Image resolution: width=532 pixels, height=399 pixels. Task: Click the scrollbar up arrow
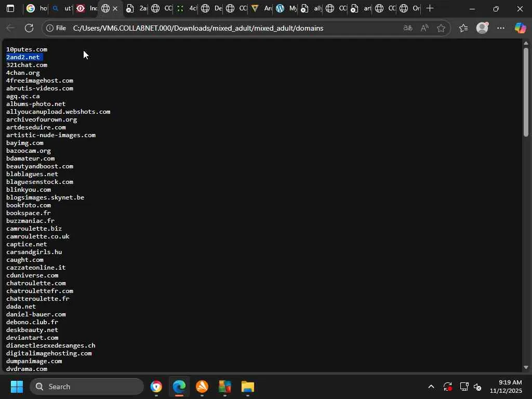click(526, 44)
